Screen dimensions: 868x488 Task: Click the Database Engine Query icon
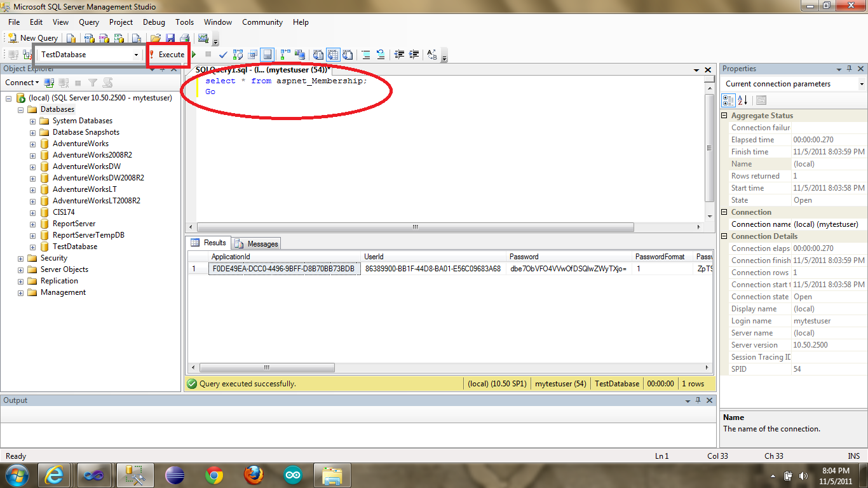coord(71,38)
